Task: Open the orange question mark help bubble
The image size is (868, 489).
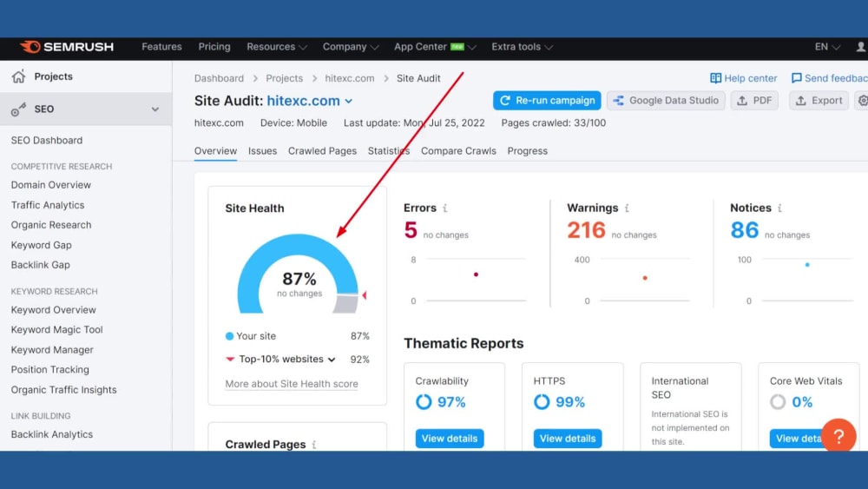Action: coord(838,436)
